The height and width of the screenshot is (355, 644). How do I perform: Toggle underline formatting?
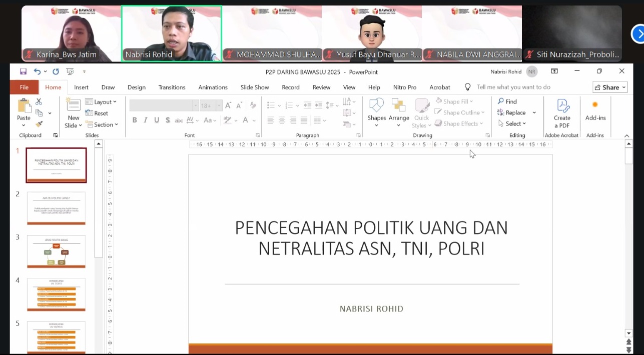[156, 120]
